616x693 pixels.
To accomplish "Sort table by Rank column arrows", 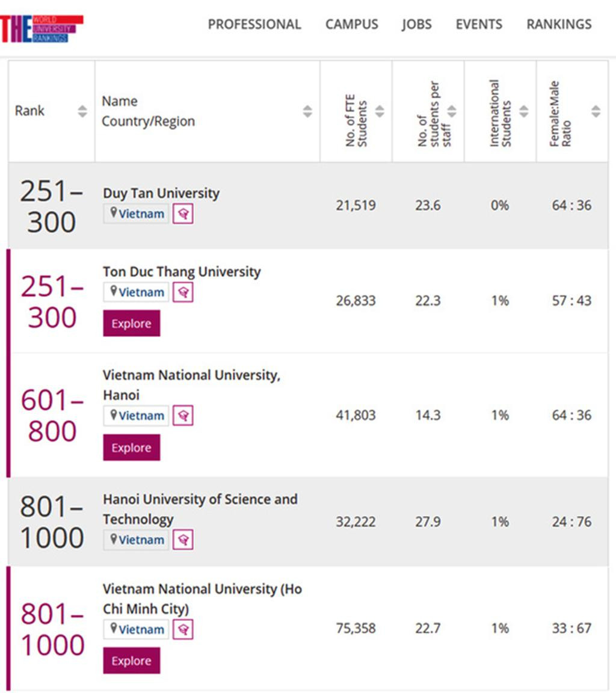I will point(82,111).
